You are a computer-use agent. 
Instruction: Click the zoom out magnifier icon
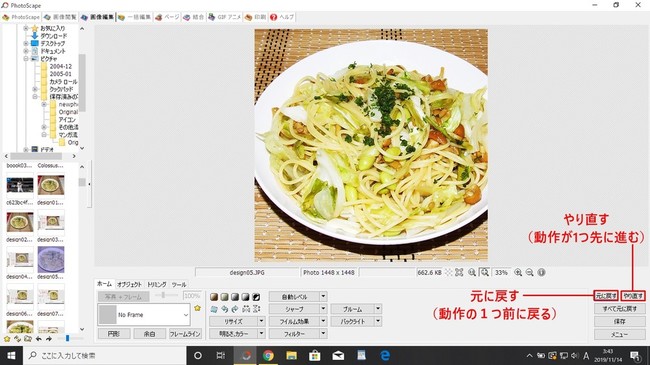pos(529,273)
